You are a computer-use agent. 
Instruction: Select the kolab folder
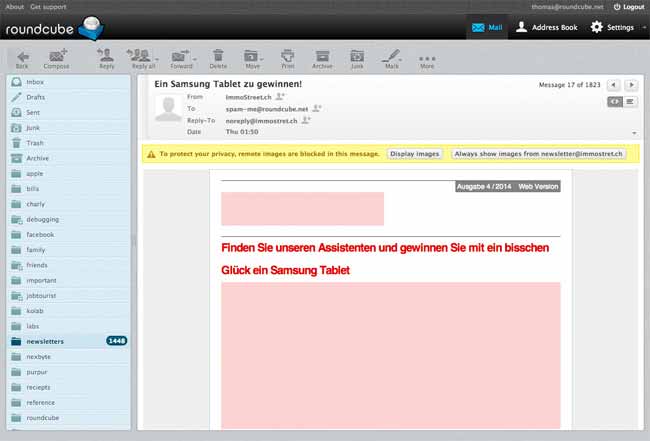[x=68, y=311]
